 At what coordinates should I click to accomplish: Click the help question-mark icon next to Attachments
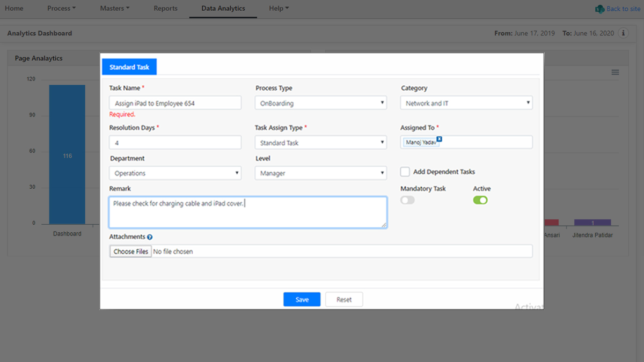[x=149, y=237]
